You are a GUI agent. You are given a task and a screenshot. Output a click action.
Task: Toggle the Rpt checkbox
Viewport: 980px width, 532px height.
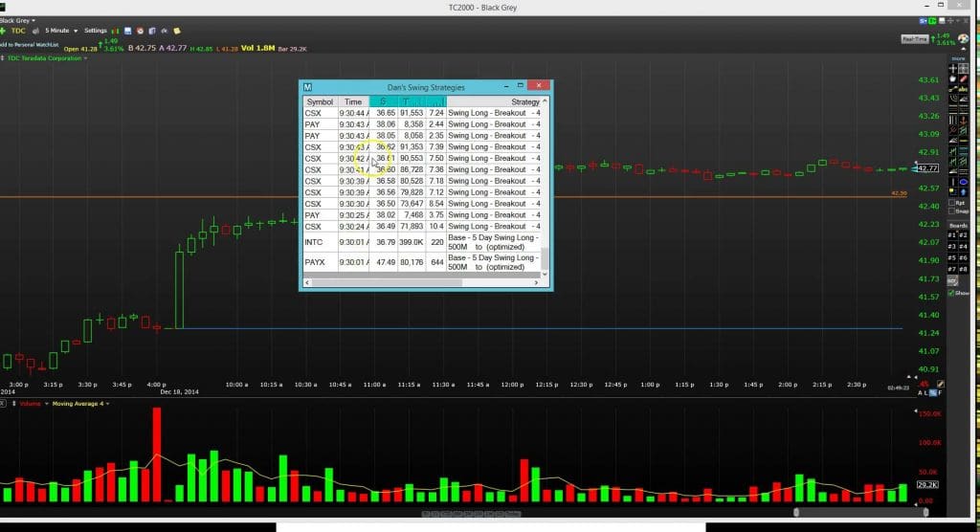coord(952,203)
